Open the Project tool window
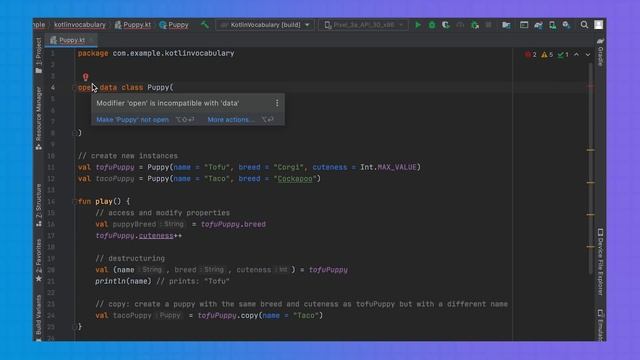 point(39,56)
